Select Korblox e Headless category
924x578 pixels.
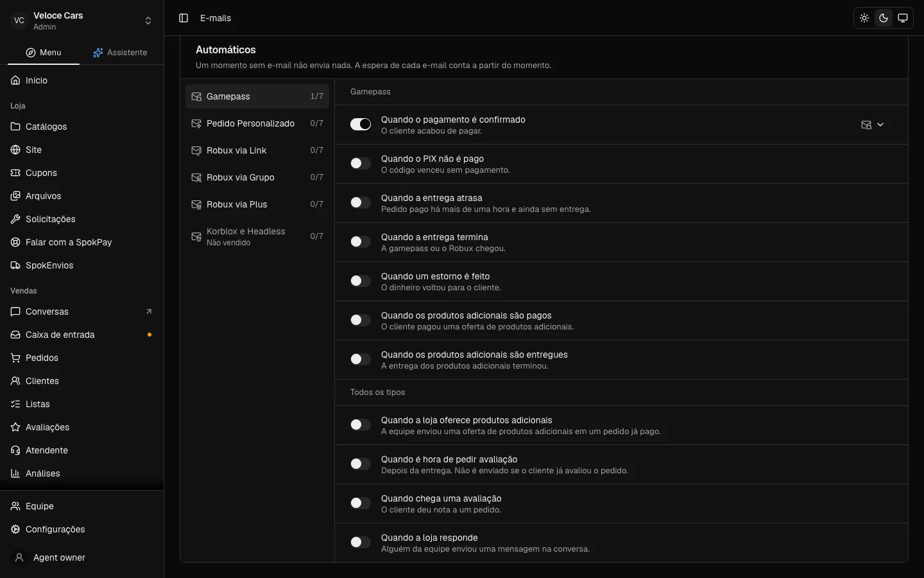coord(257,236)
